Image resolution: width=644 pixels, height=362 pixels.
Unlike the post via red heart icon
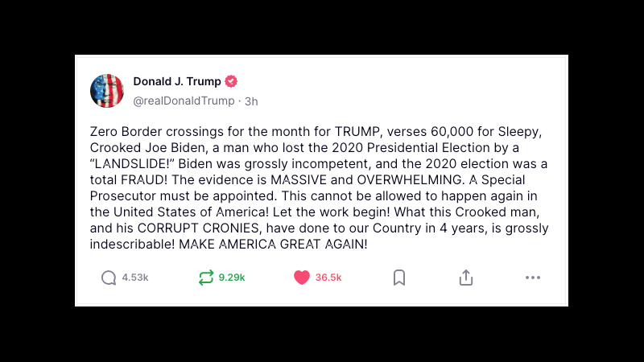301,278
